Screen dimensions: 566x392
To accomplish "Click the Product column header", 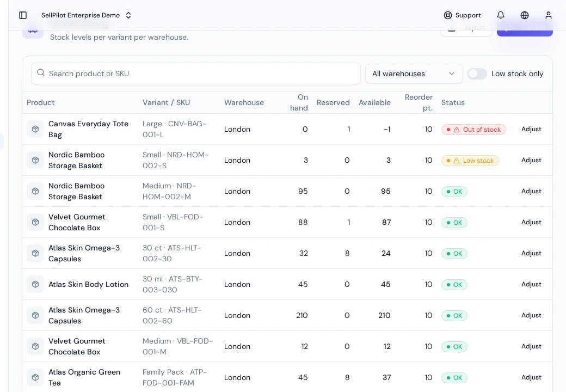I will point(40,102).
